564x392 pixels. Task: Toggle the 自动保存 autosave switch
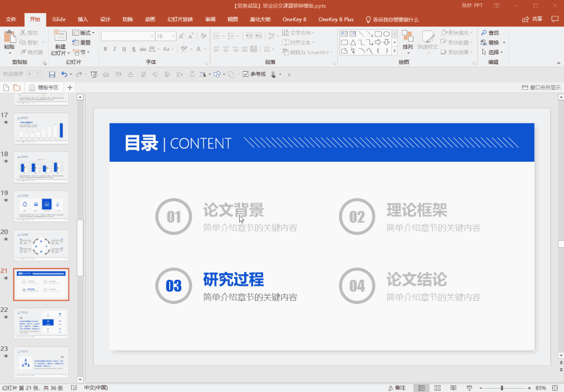click(33, 74)
